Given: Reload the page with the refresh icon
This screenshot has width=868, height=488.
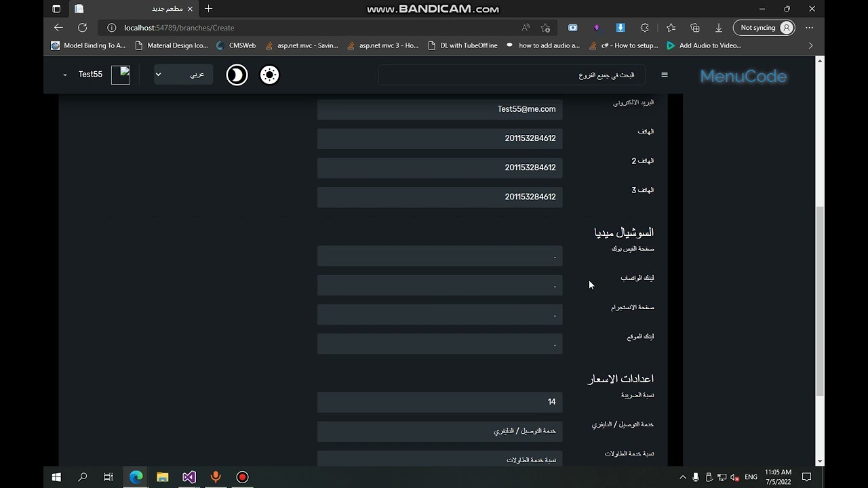Looking at the screenshot, I should click(82, 28).
